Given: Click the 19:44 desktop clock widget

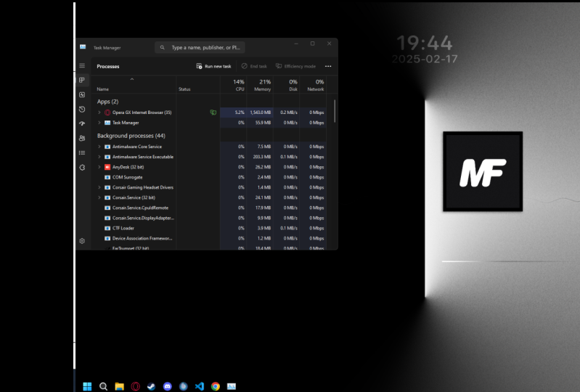Looking at the screenshot, I should (425, 43).
